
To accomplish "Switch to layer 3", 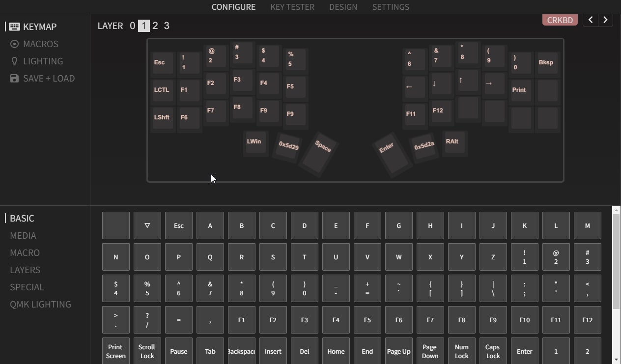I will (x=167, y=26).
